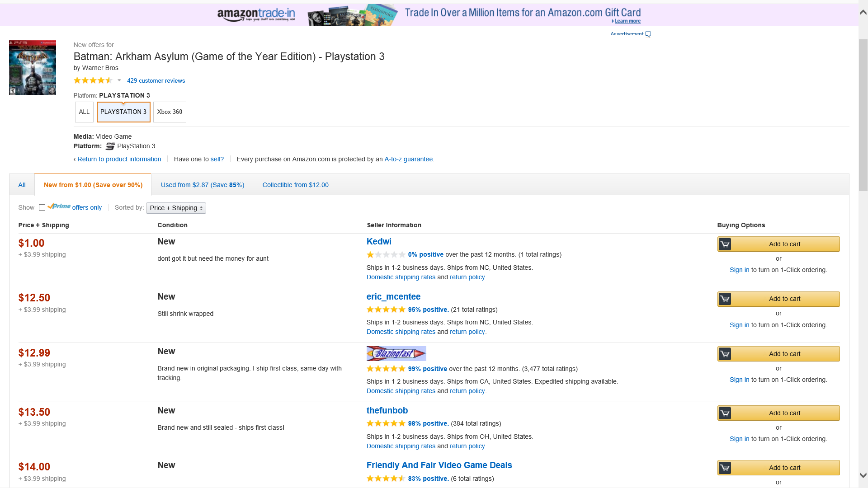The image size is (868, 488).
Task: Click the 83% positive rating link
Action: tap(429, 479)
